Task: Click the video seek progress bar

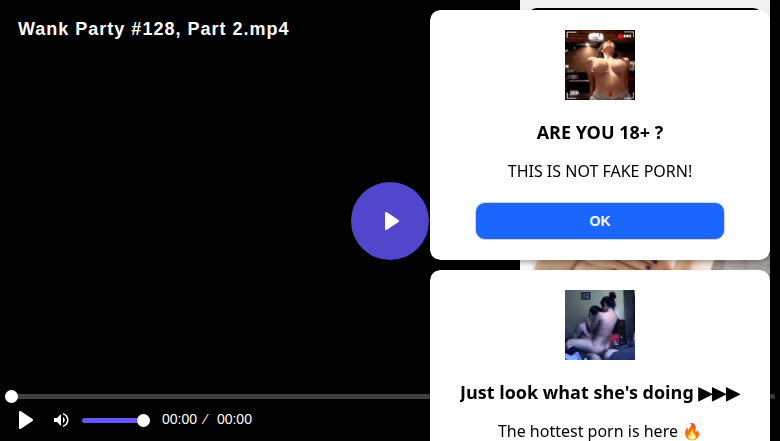Action: 220,397
